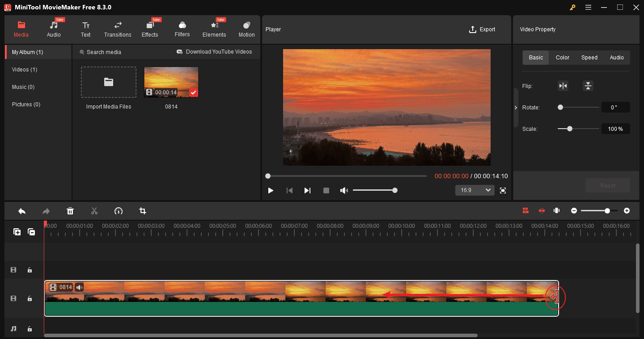Open the crop tool
The image size is (644, 339).
click(143, 211)
